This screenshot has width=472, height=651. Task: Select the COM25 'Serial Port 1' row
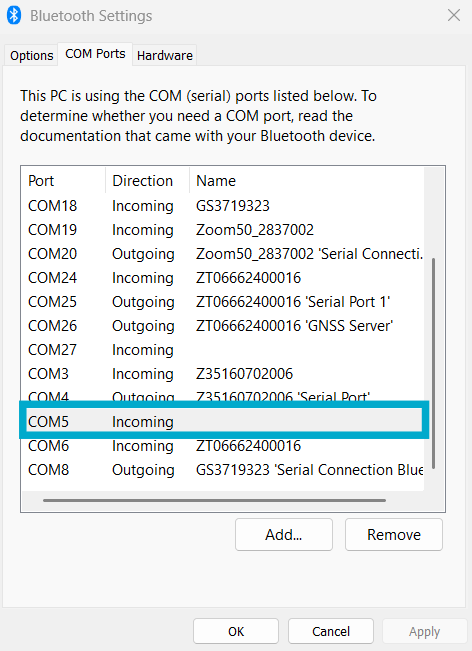tap(223, 302)
